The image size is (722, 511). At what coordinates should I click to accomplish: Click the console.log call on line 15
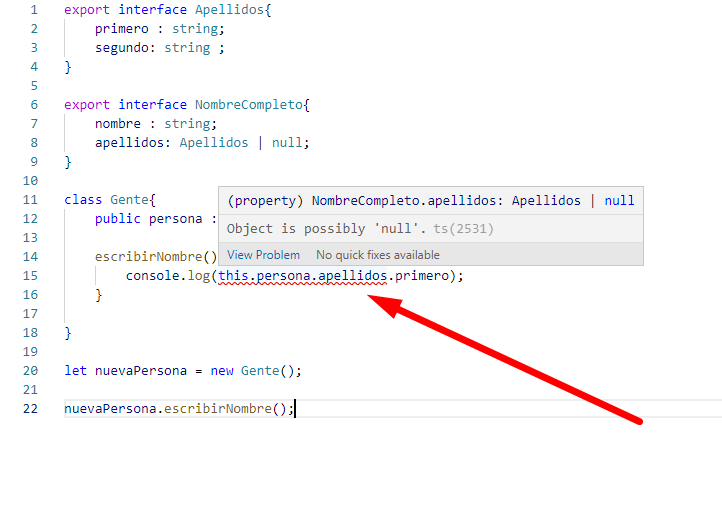click(x=167, y=276)
